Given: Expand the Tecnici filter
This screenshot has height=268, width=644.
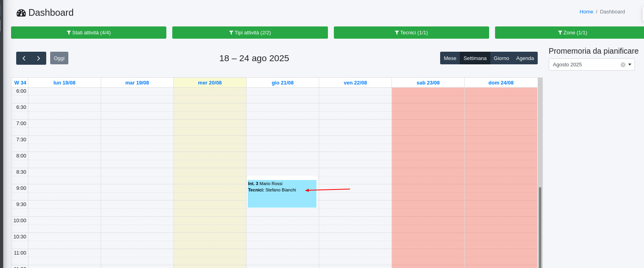Looking at the screenshot, I should [x=411, y=33].
